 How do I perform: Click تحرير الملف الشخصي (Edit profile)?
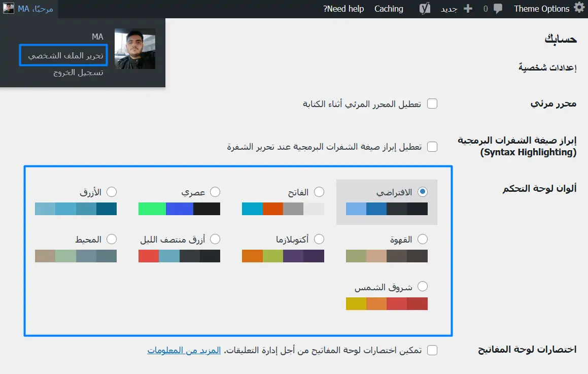point(65,55)
